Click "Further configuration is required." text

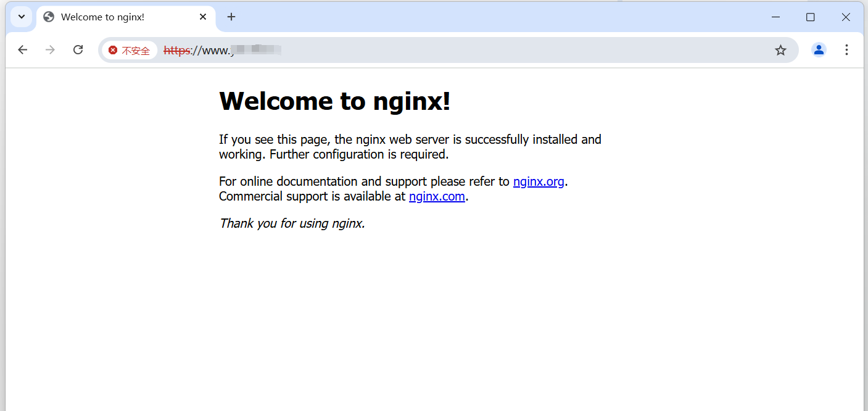click(x=359, y=154)
